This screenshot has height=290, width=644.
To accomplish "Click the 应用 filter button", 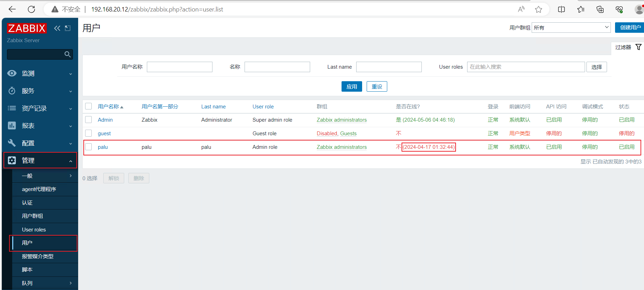I will click(x=352, y=86).
